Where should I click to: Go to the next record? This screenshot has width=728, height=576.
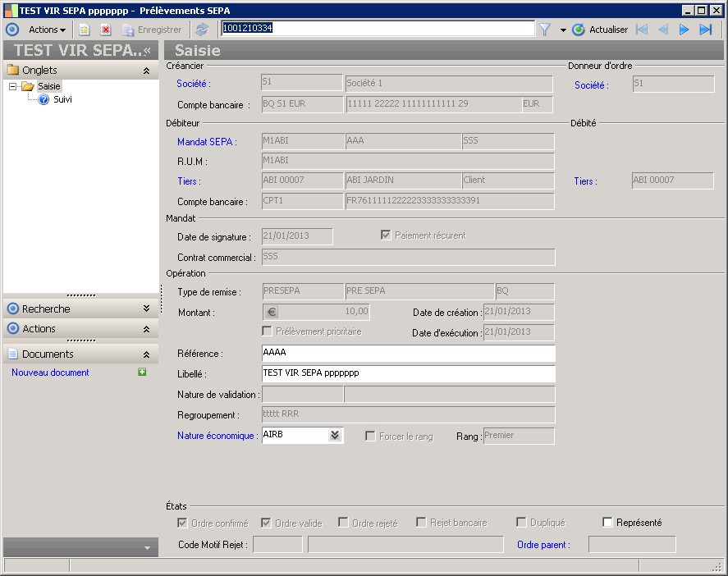tap(684, 30)
